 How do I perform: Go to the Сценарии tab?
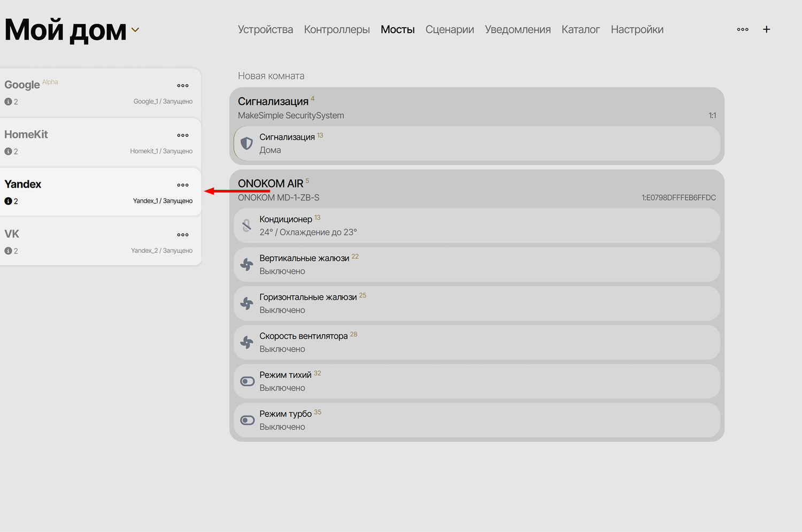pos(450,29)
